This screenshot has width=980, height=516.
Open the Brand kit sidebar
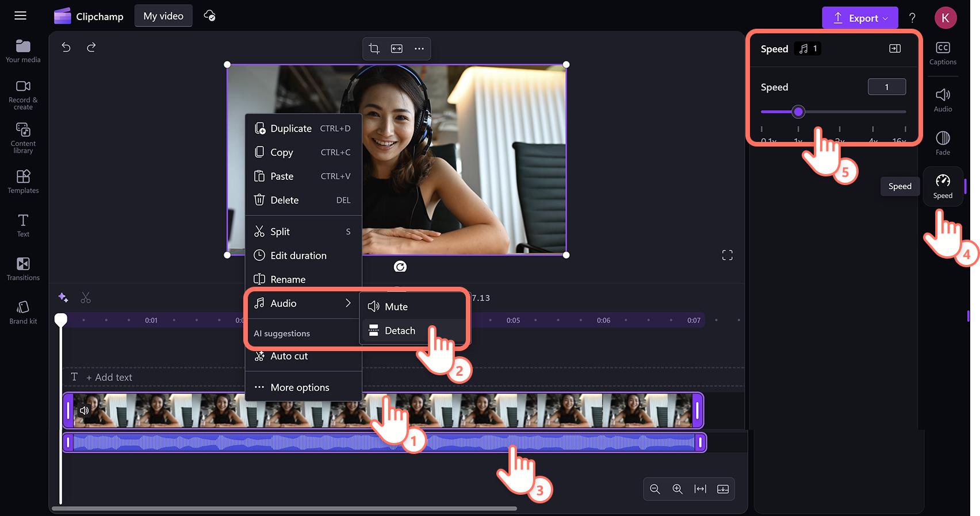[x=23, y=312]
